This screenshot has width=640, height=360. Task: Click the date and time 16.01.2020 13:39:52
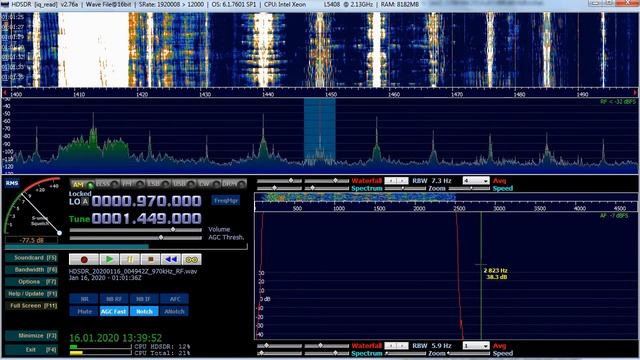116,338
